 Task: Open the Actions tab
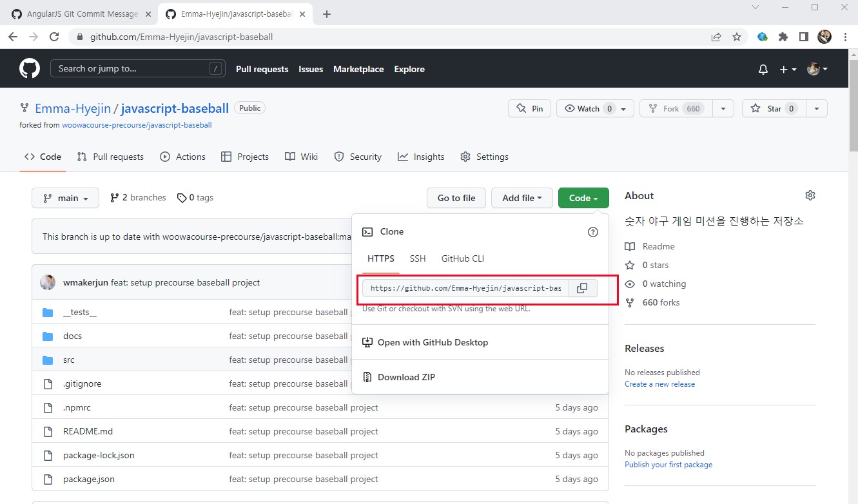pos(182,157)
